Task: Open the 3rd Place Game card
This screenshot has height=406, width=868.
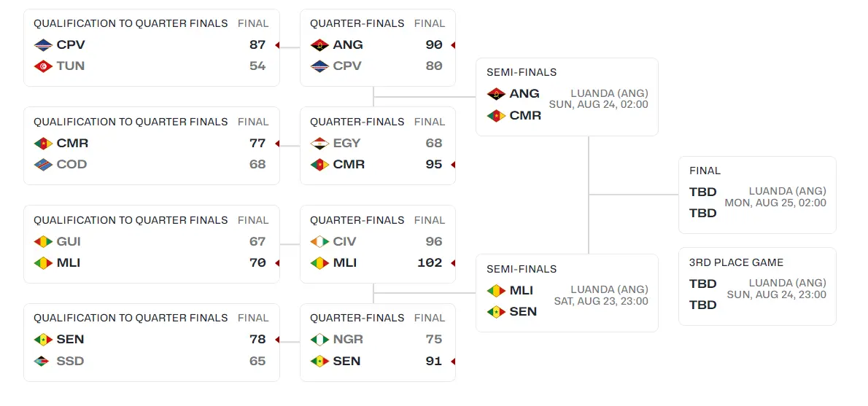Action: coord(757,286)
